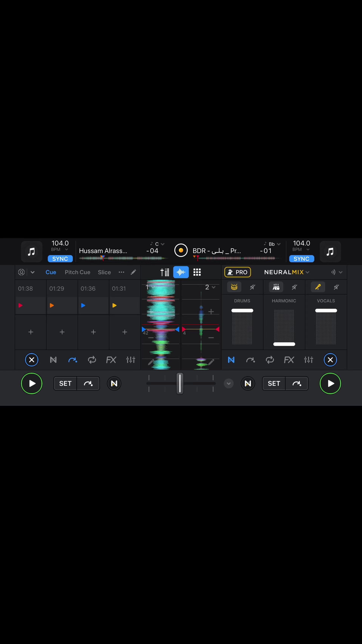Jump to cue on right deck bottom bar
Screen dimensions: 362x644
297,383
